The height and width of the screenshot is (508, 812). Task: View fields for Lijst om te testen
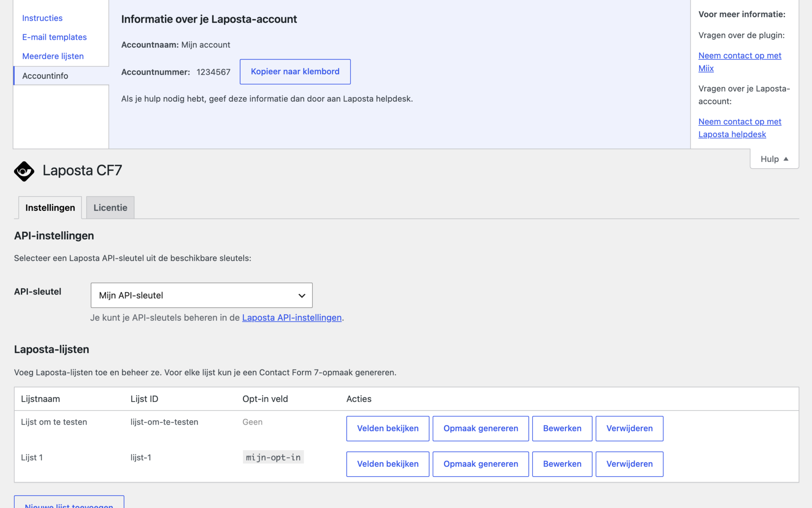click(x=388, y=429)
